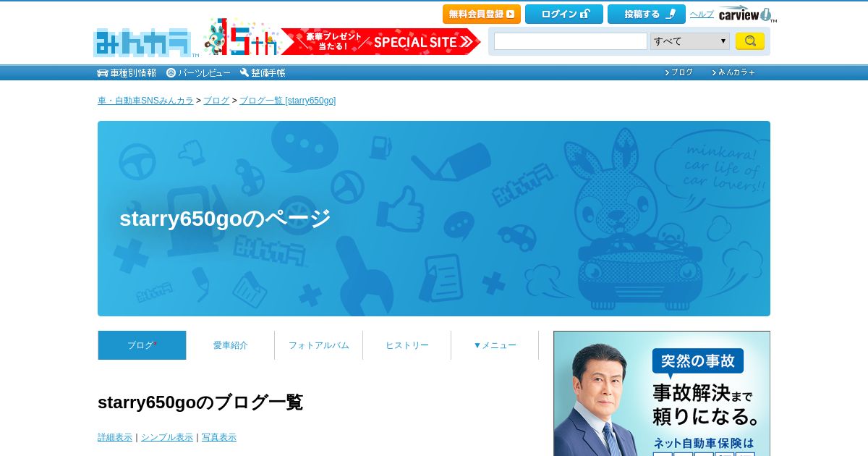Click the yellow search magnifier button
Screen dimensions: 868x456
[x=750, y=41]
